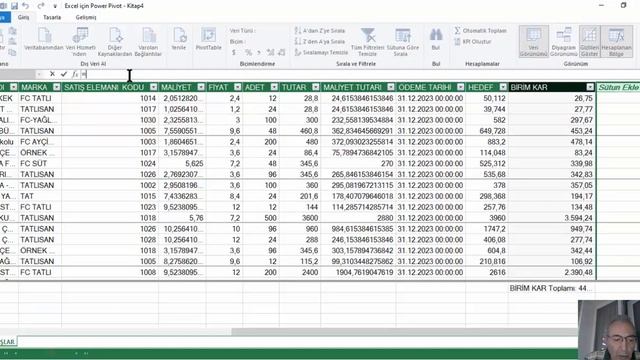Click the Redo arrow in the quick access toolbar

(x=40, y=6)
